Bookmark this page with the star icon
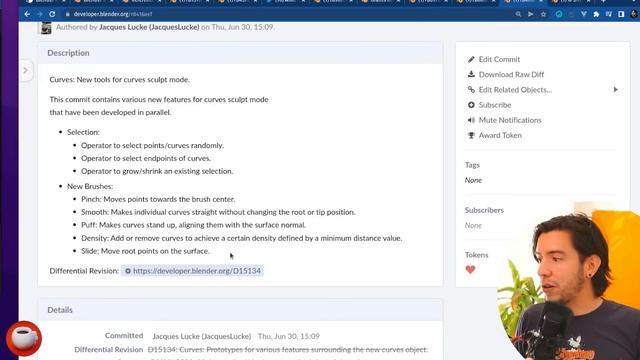The image size is (640, 360). point(543,14)
